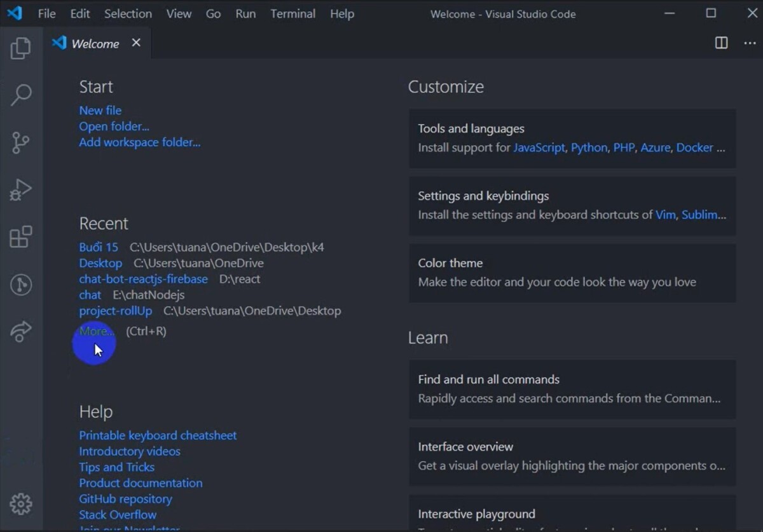Click Add workspace folder... link

[x=140, y=142]
